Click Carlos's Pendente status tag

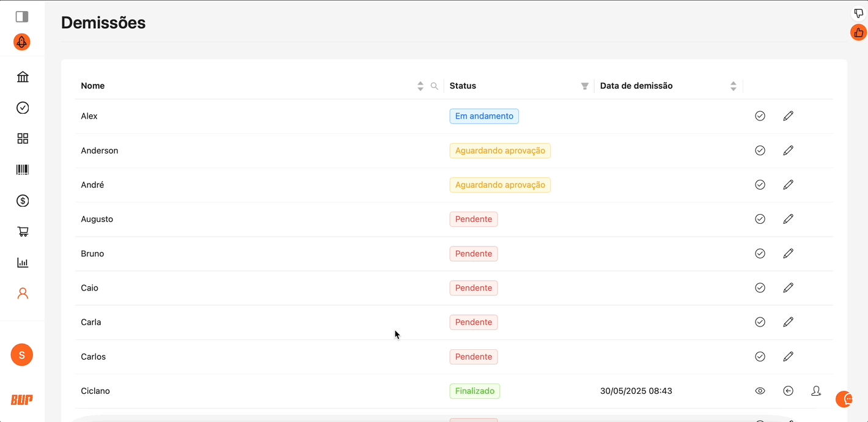click(474, 357)
